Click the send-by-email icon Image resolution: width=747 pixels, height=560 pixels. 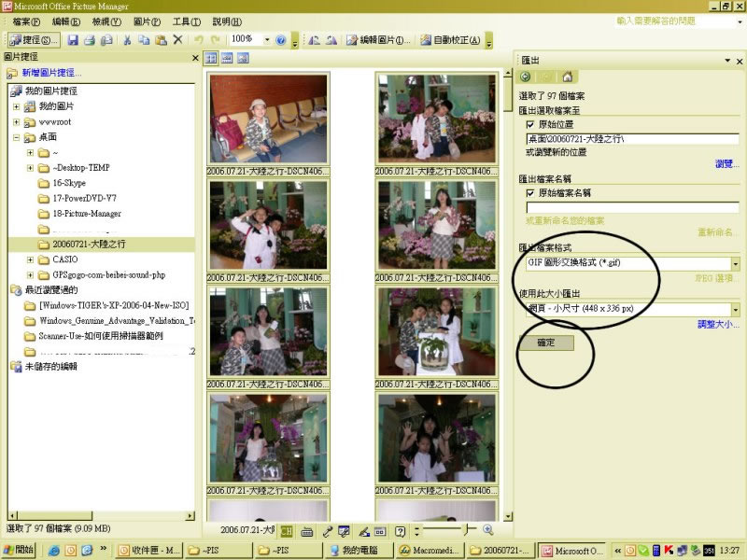tap(106, 40)
